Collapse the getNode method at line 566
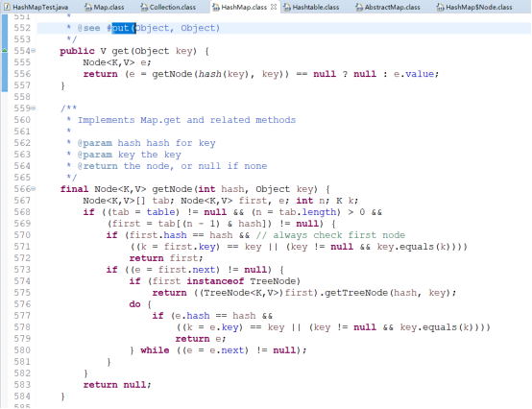 pos(34,189)
